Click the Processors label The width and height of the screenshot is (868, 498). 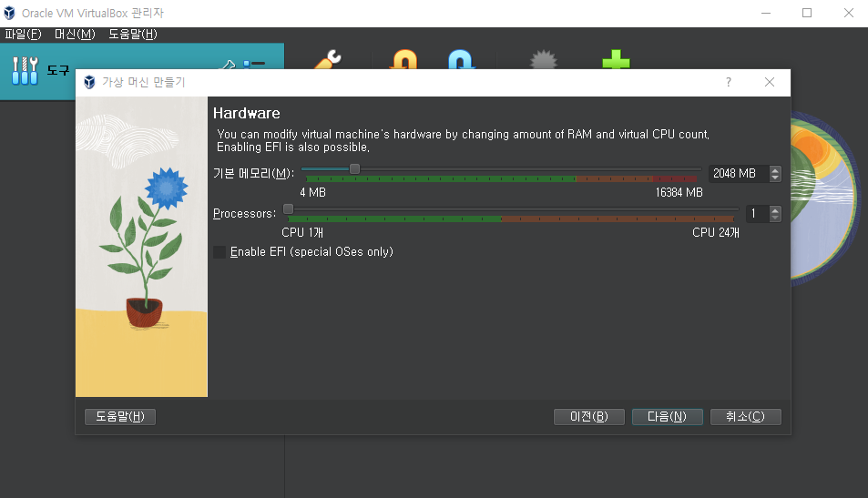pos(244,214)
